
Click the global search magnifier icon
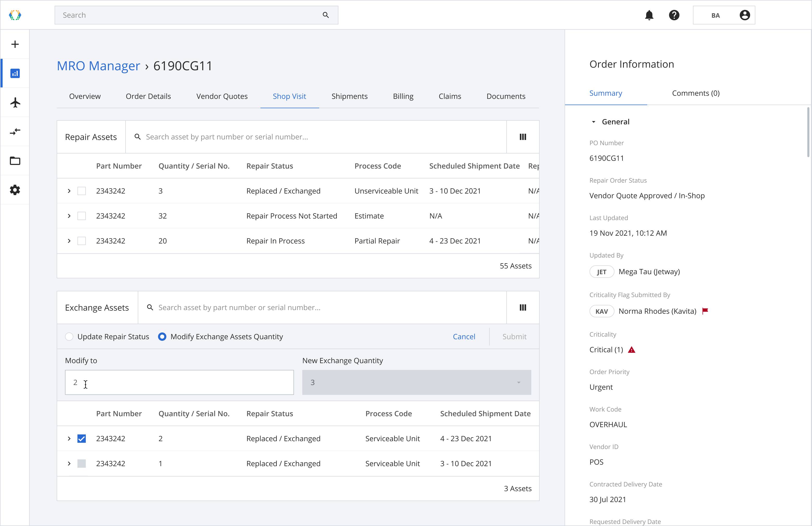point(326,15)
